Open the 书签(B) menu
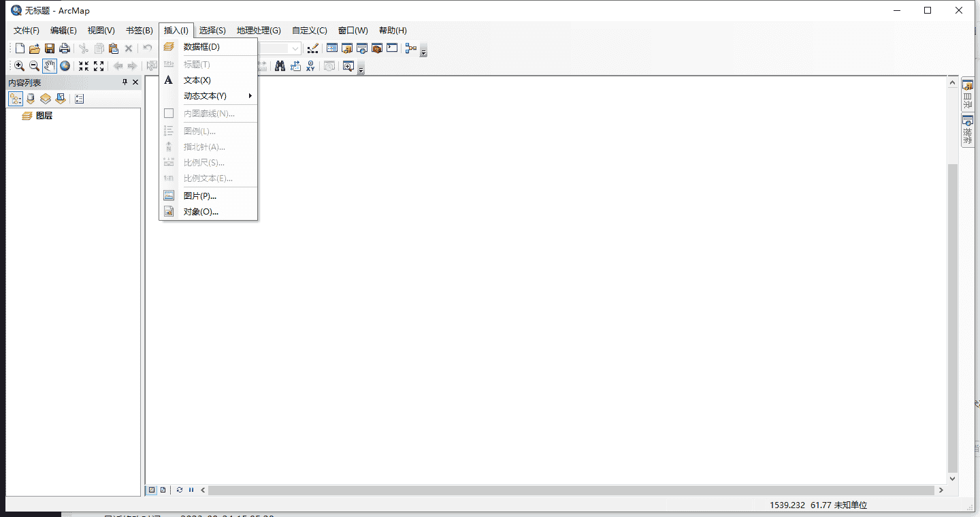This screenshot has height=517, width=980. [x=139, y=31]
